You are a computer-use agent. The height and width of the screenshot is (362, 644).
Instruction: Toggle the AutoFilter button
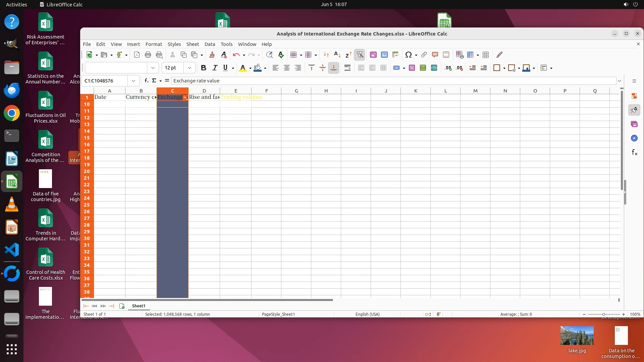(x=360, y=55)
